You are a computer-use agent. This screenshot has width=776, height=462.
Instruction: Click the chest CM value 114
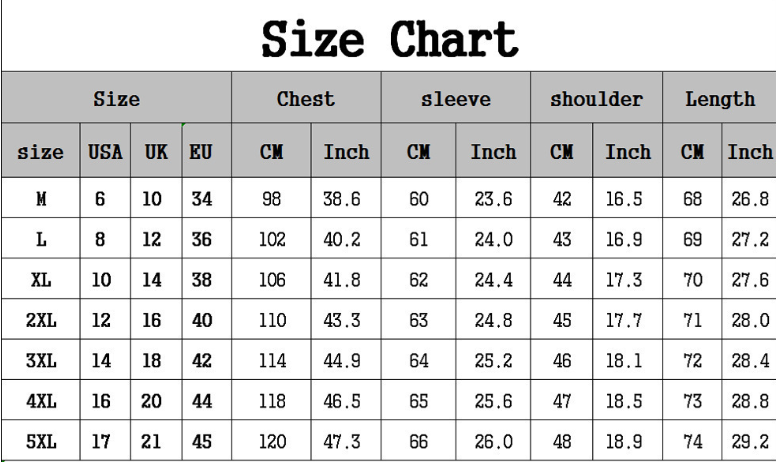pyautogui.click(x=271, y=360)
